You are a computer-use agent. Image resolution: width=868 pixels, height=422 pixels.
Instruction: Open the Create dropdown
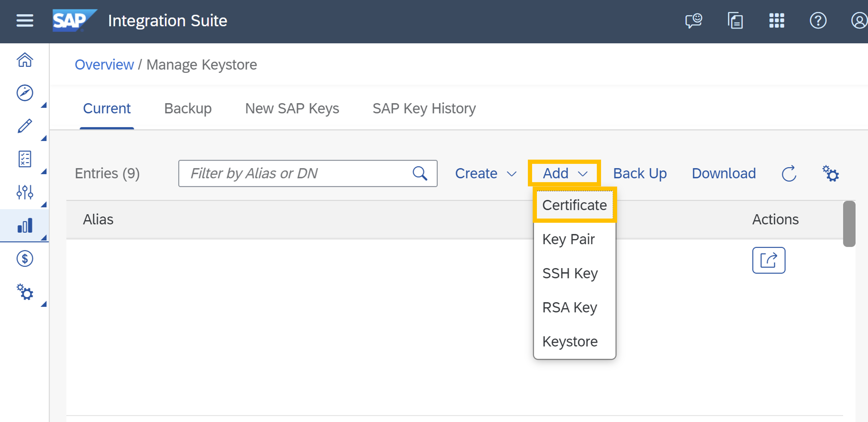[x=485, y=173]
